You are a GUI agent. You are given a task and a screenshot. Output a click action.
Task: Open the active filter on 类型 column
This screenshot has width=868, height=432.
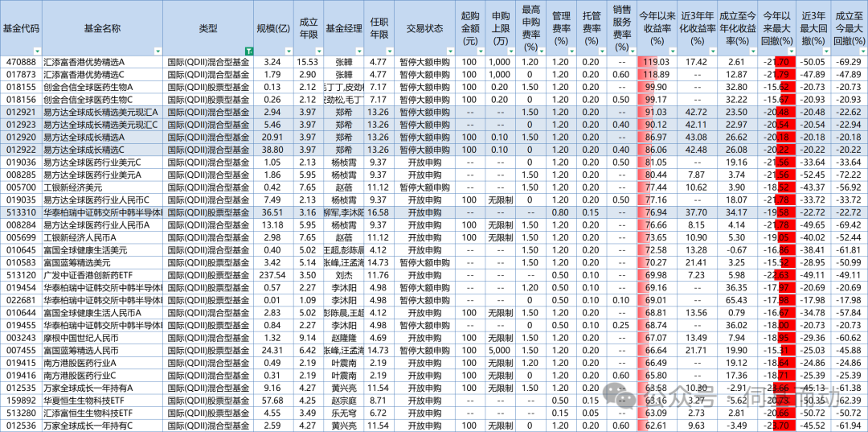click(x=248, y=51)
